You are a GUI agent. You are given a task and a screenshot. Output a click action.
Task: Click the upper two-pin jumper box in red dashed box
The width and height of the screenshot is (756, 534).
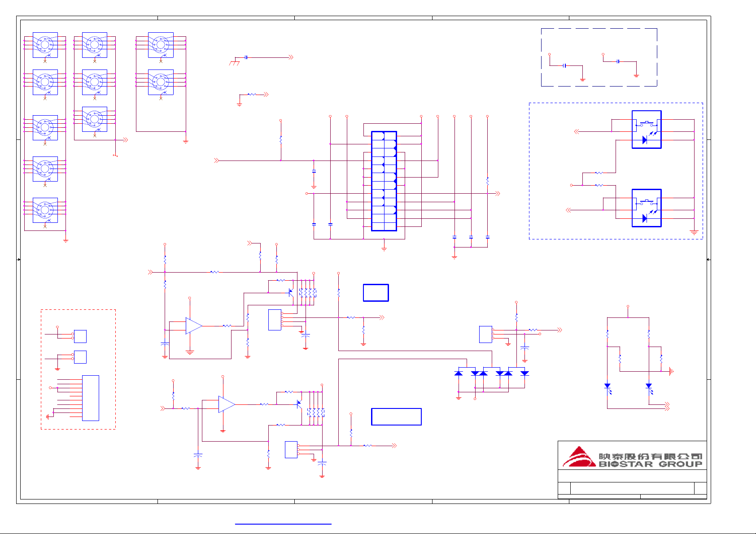80,336
